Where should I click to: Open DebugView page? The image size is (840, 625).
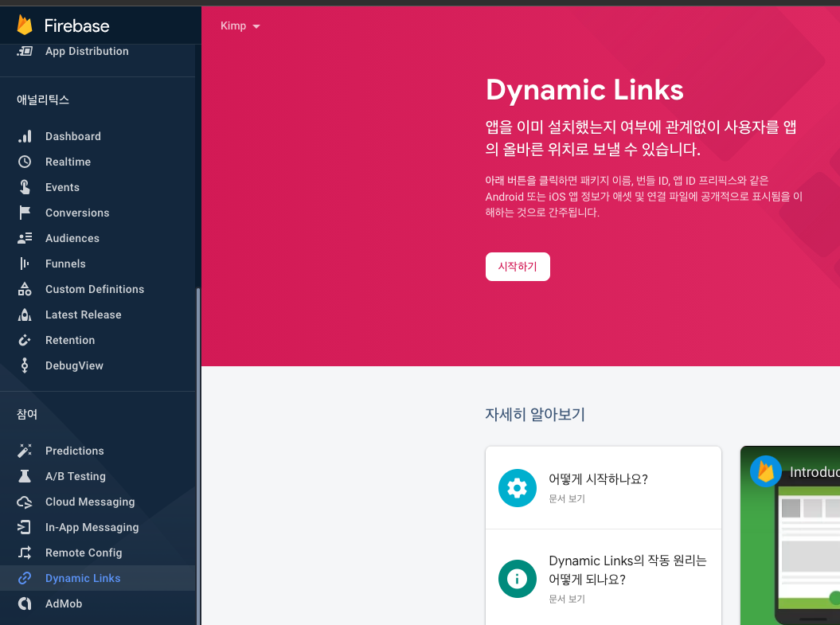pos(97,365)
